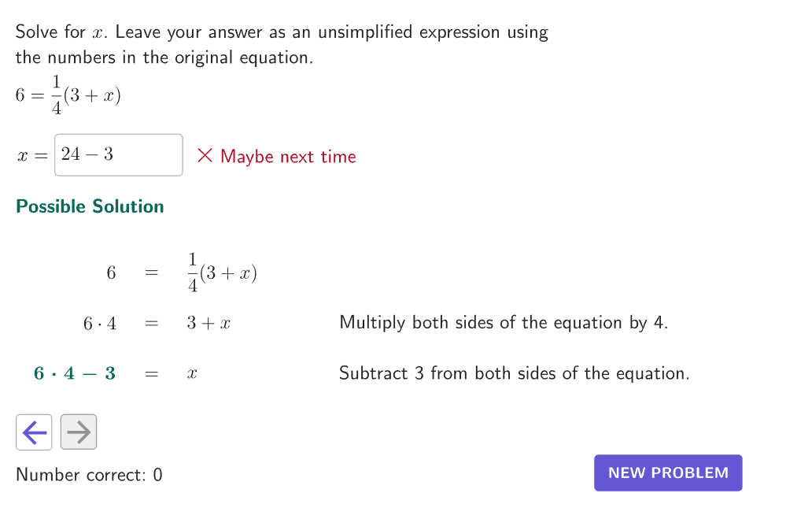Click the answer box containing "24 − 3"

coord(119,155)
